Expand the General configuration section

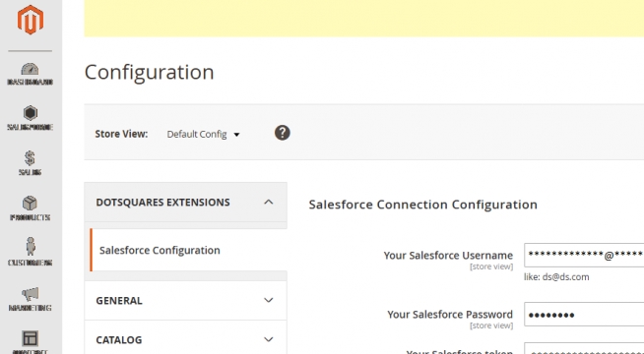tap(186, 300)
